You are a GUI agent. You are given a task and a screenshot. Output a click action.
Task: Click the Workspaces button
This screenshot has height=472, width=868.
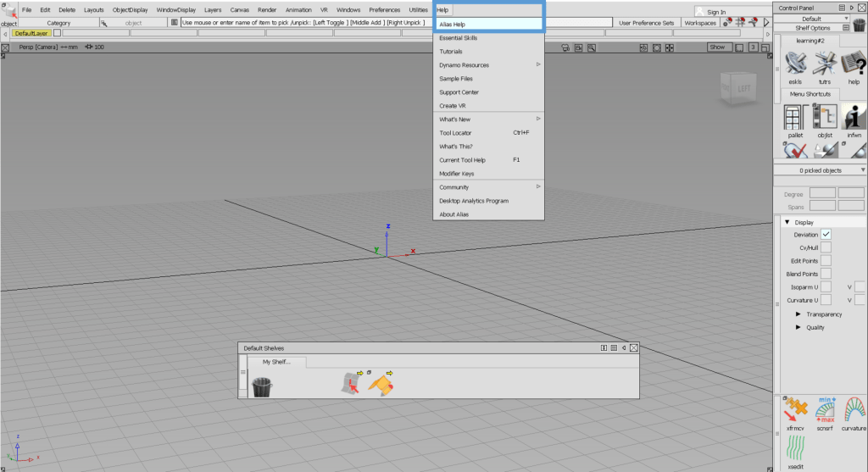(699, 23)
